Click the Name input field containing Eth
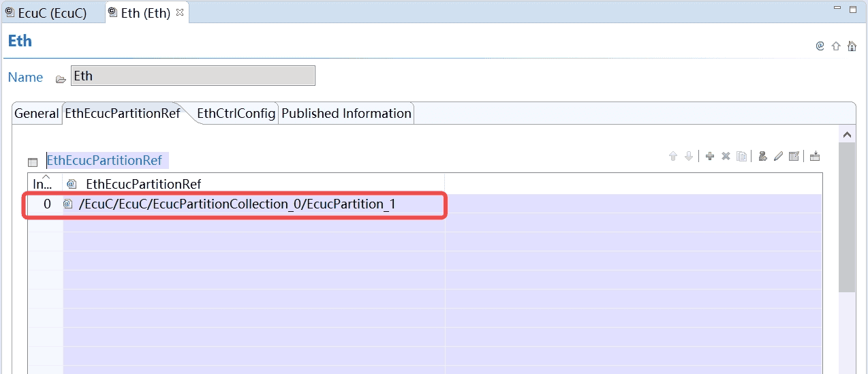Screen dimensions: 868x374 (193, 76)
